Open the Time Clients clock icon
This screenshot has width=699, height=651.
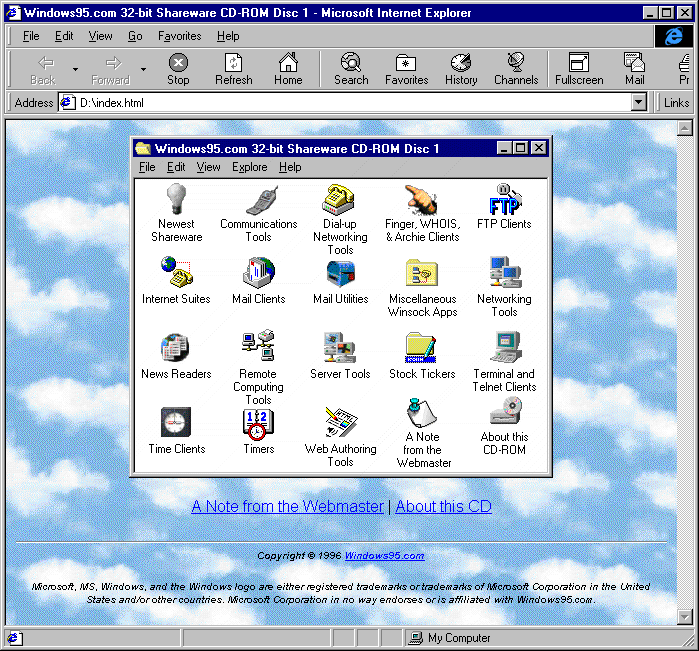click(x=176, y=422)
